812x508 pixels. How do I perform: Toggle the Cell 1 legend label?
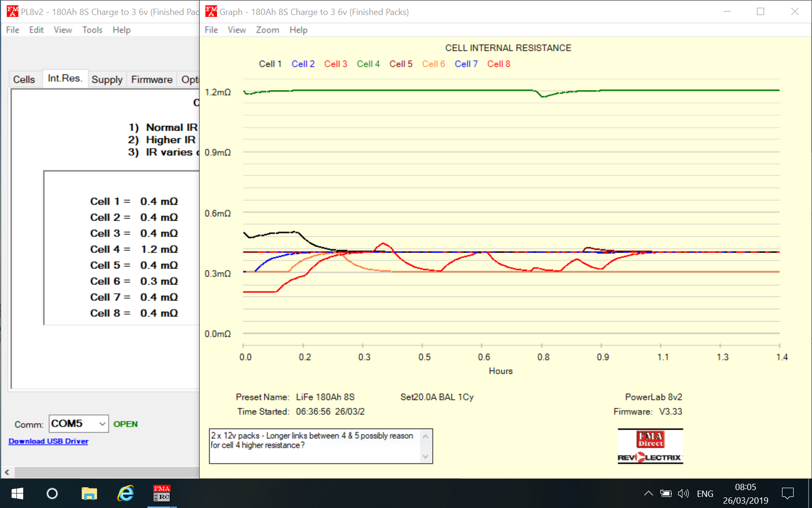point(270,64)
